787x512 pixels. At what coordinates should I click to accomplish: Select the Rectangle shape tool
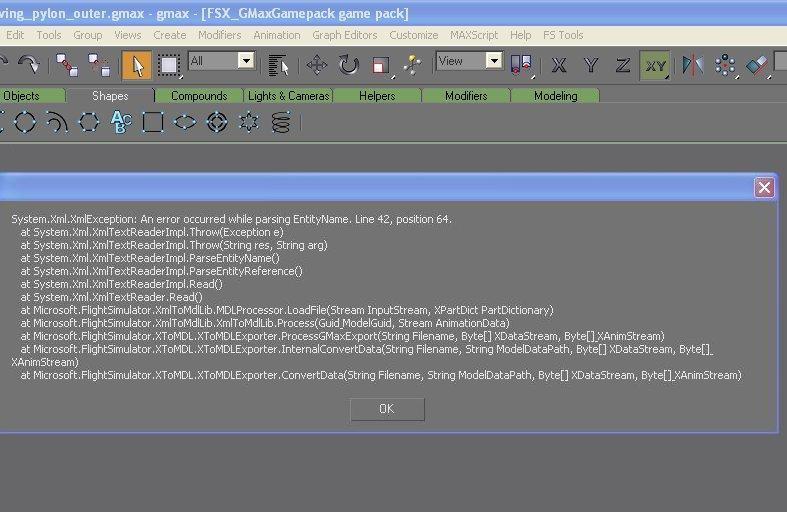click(x=153, y=122)
